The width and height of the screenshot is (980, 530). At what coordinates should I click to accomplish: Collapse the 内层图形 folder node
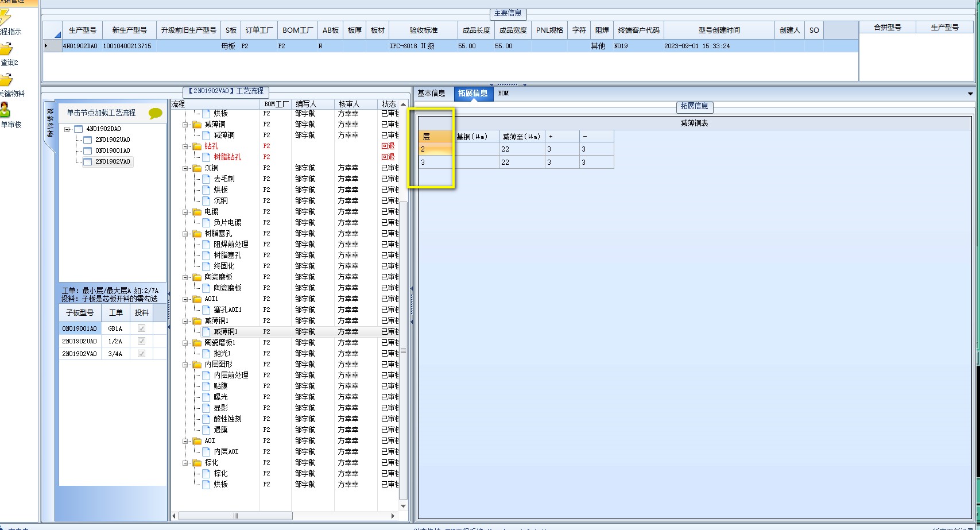coord(186,365)
